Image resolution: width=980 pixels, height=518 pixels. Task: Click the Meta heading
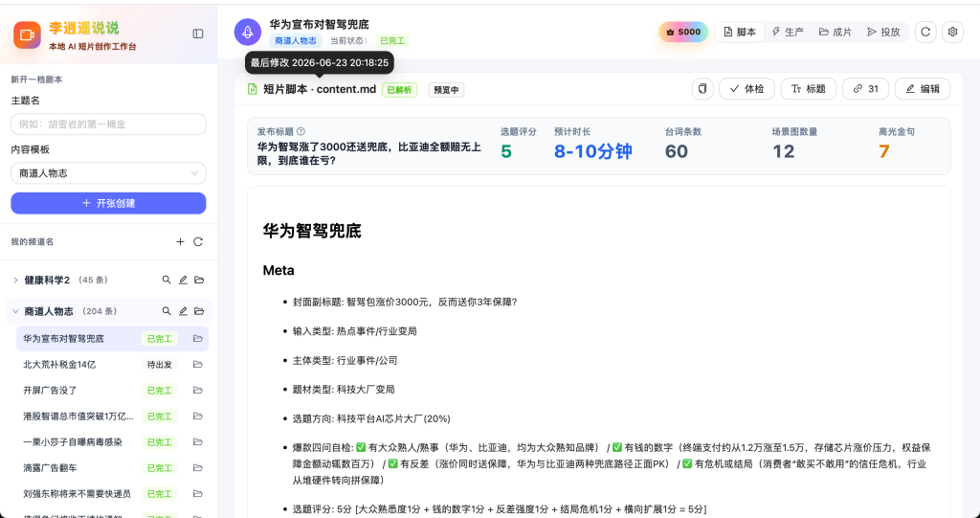[x=278, y=270]
